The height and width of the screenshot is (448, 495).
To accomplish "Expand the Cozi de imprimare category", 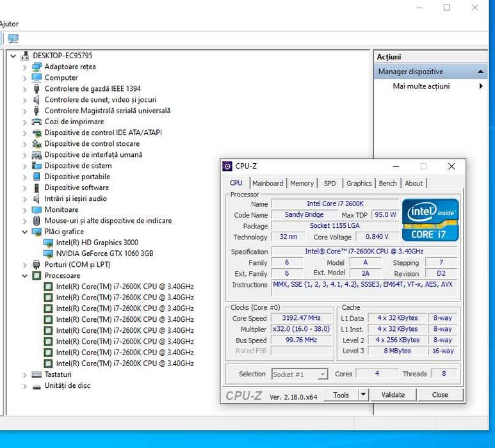I will tap(24, 122).
